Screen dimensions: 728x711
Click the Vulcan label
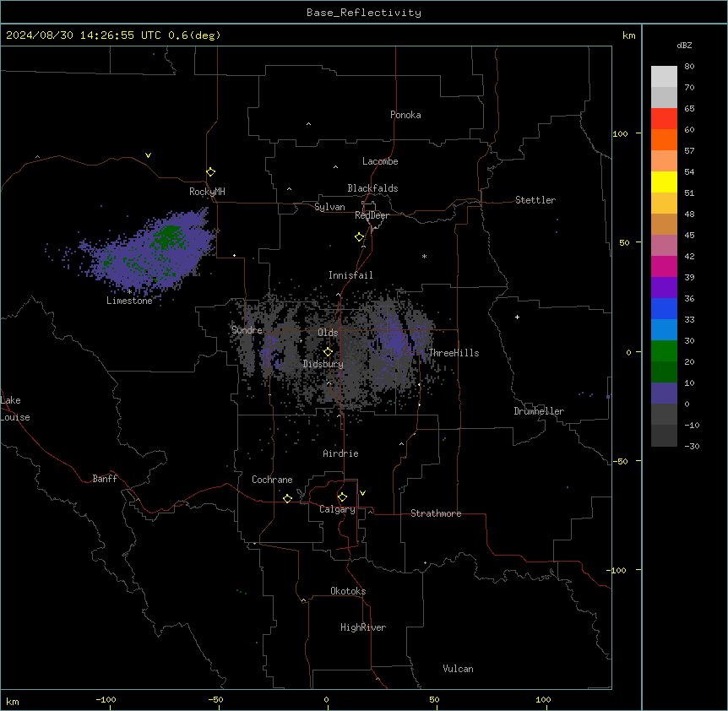point(459,669)
